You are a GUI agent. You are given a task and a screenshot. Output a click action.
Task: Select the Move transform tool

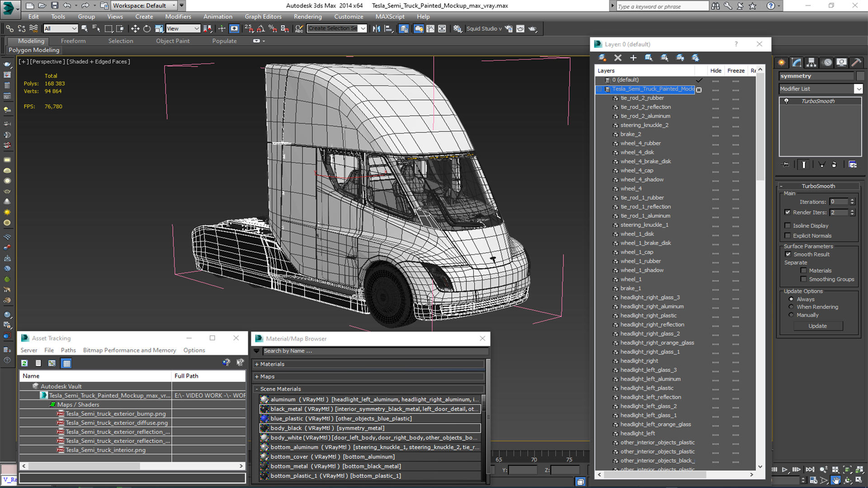pyautogui.click(x=135, y=28)
